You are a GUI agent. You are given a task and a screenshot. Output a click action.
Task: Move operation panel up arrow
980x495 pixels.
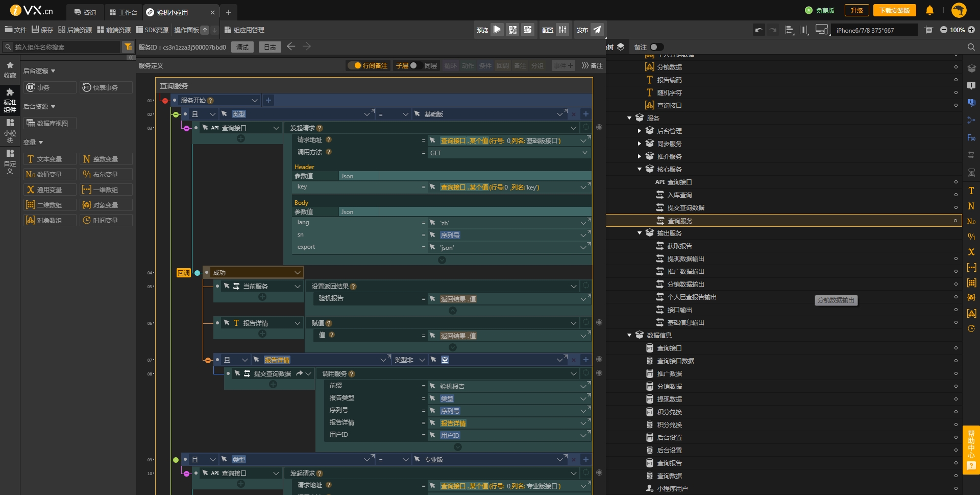(x=205, y=30)
